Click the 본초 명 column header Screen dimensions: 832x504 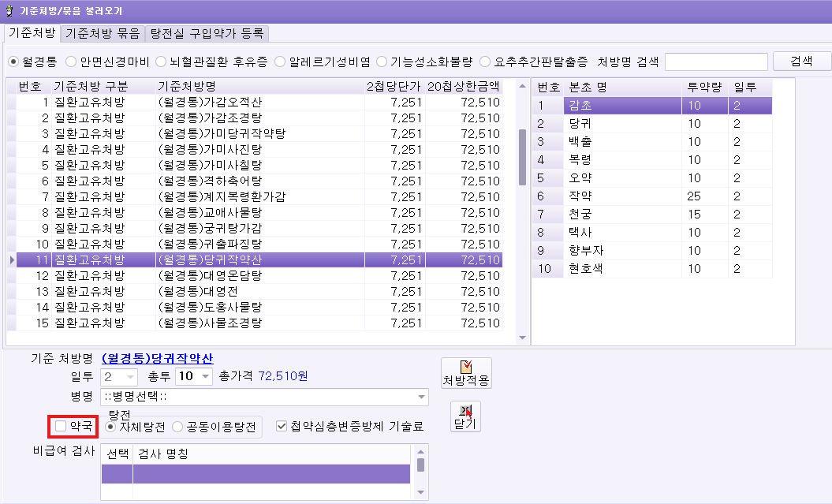coord(622,88)
